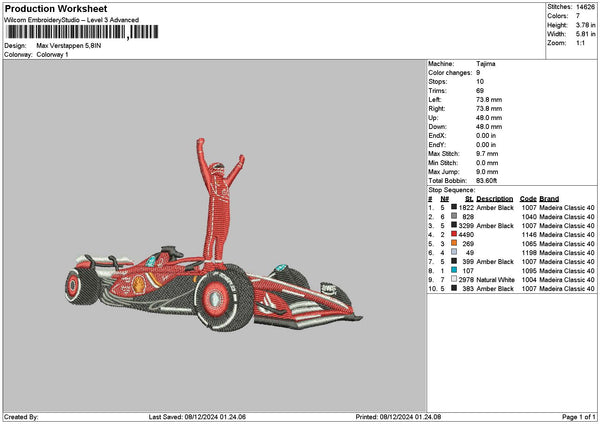Click thread code '1095' in row 8

coord(529,271)
